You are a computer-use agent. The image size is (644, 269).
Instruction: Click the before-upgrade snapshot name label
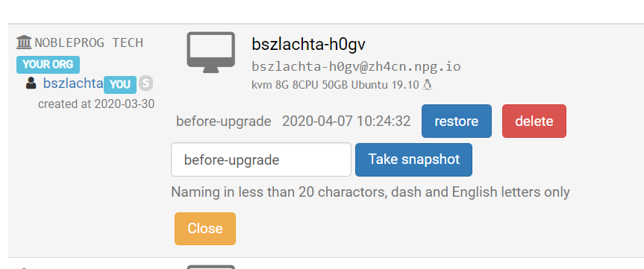coord(223,121)
